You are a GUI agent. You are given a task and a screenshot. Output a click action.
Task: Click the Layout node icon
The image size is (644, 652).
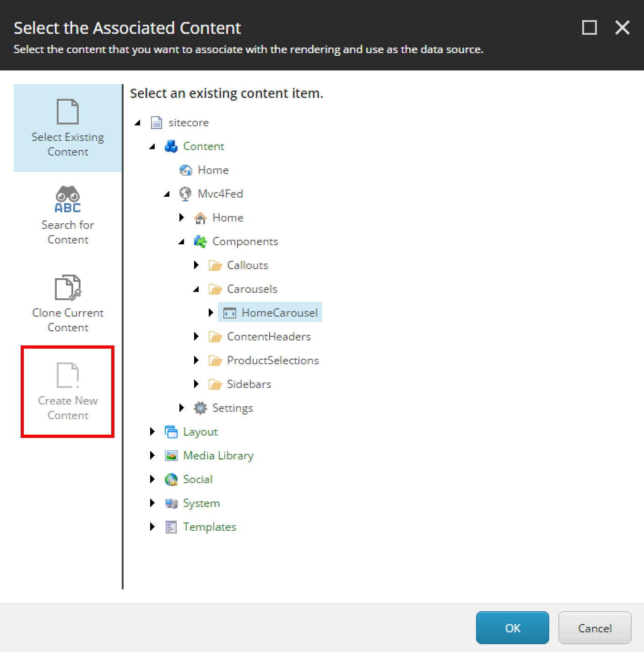point(171,432)
